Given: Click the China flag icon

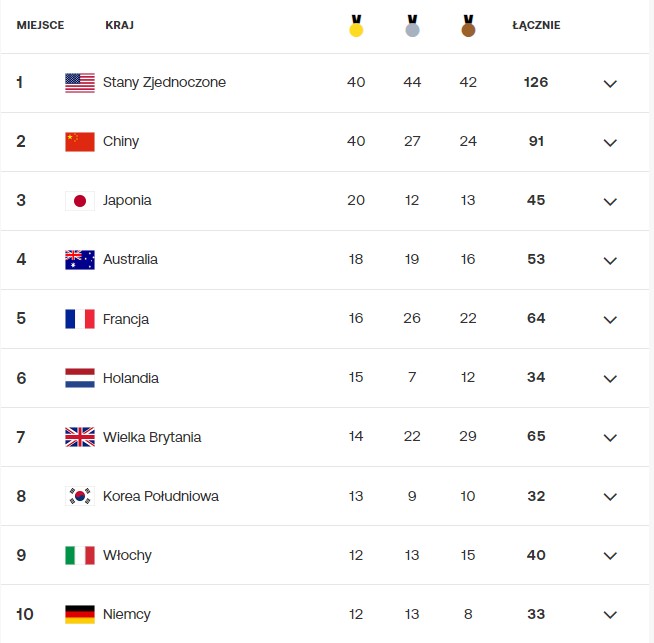Looking at the screenshot, I should tap(80, 142).
